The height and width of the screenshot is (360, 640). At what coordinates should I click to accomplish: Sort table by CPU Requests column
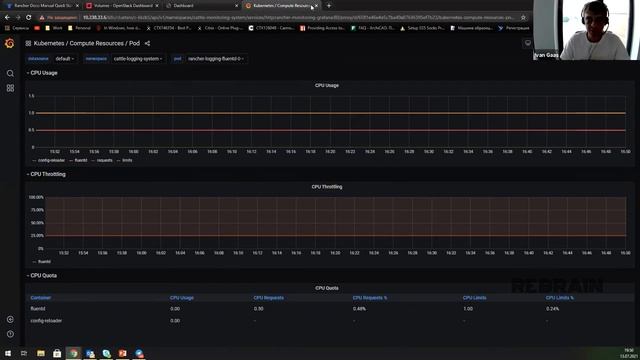(x=269, y=298)
